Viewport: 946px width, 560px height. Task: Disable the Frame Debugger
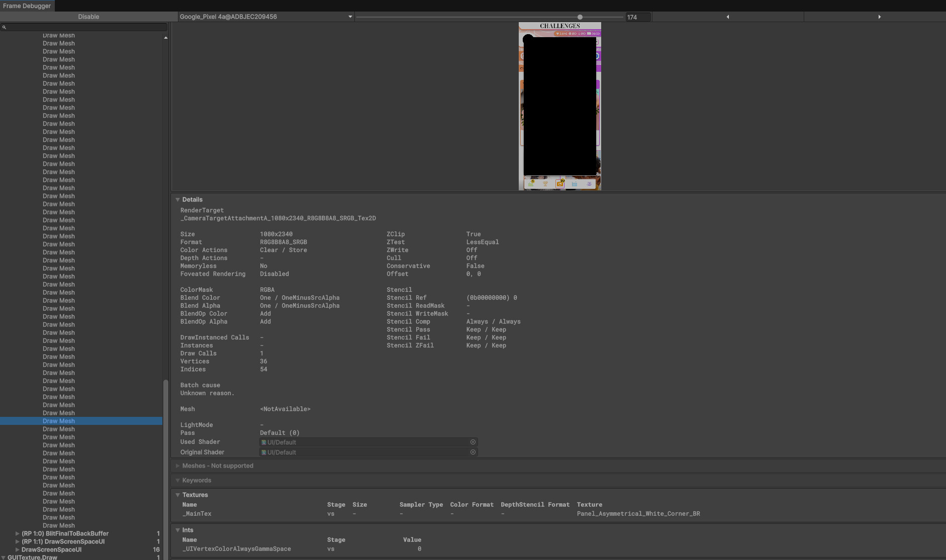88,17
